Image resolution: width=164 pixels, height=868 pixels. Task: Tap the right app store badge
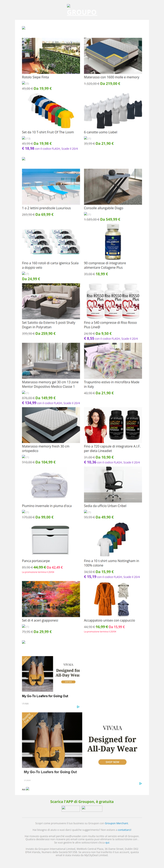[x=92, y=809]
